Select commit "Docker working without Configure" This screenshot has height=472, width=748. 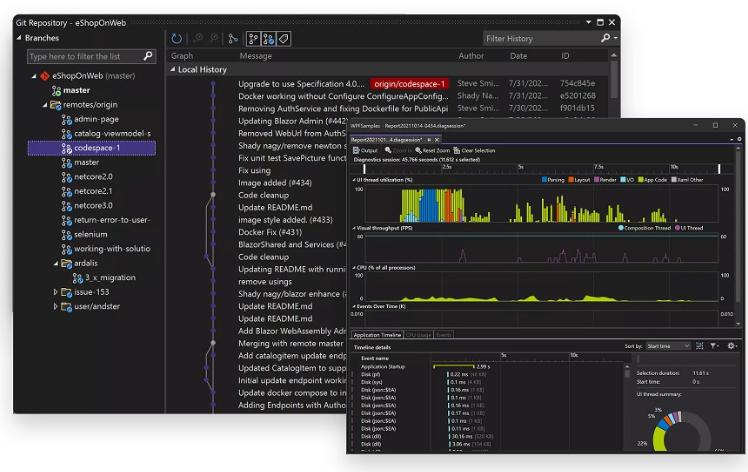[343, 96]
